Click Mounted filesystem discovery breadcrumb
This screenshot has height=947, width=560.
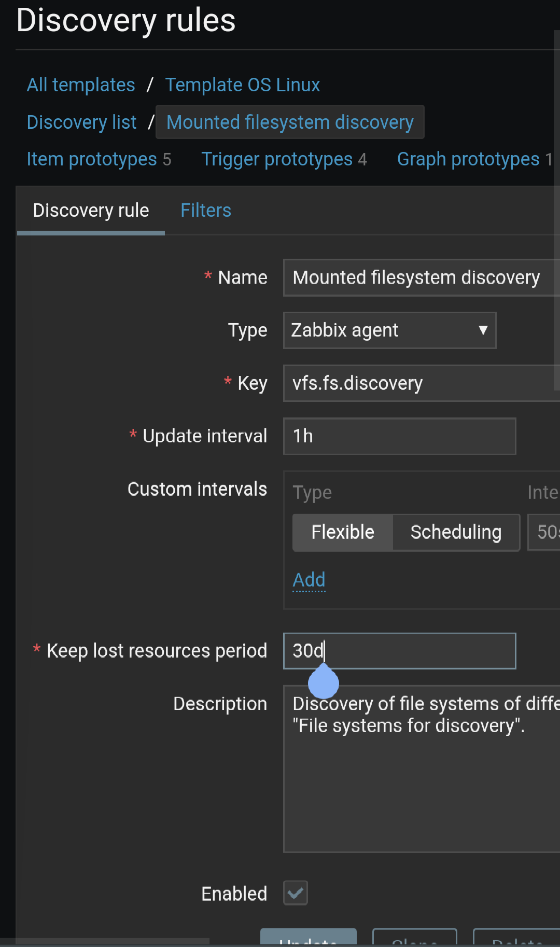pyautogui.click(x=290, y=122)
